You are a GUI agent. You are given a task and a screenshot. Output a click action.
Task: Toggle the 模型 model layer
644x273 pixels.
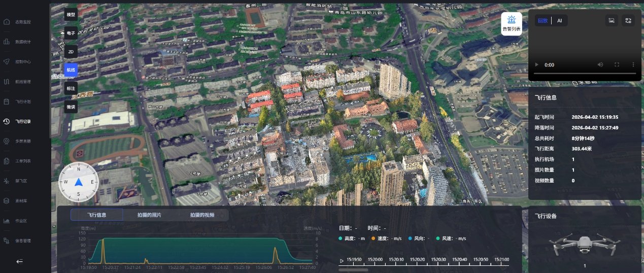point(71,15)
